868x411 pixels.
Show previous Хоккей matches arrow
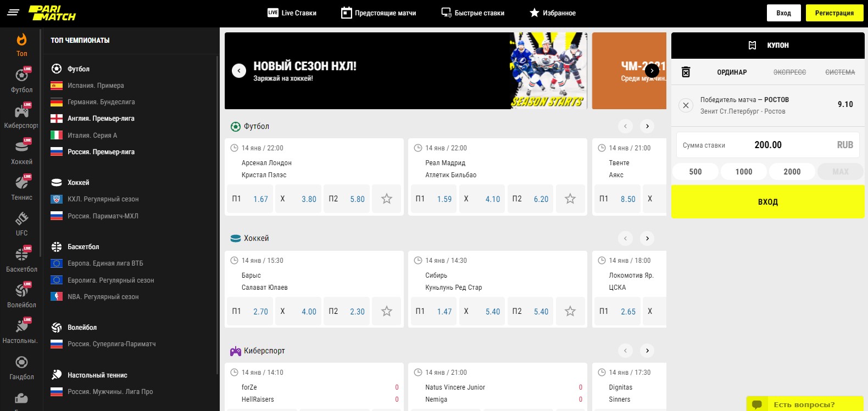tap(625, 238)
